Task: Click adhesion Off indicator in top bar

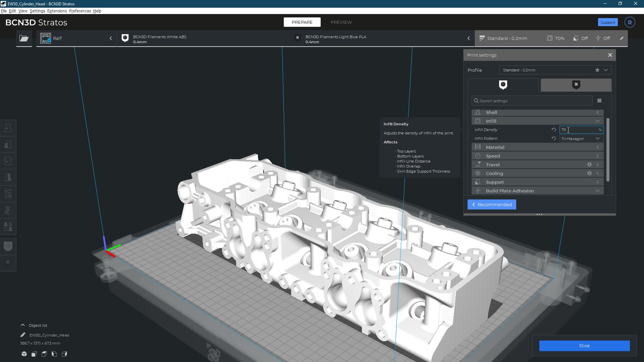Action: (603, 38)
